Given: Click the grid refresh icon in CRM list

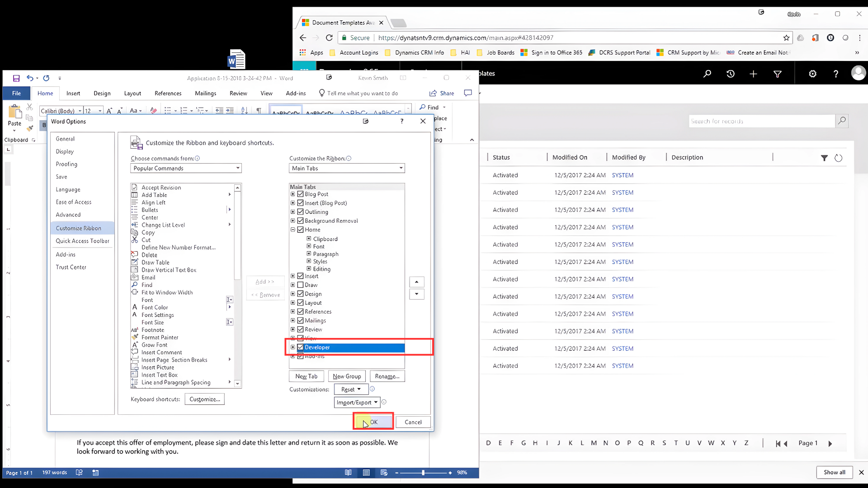Looking at the screenshot, I should click(838, 158).
